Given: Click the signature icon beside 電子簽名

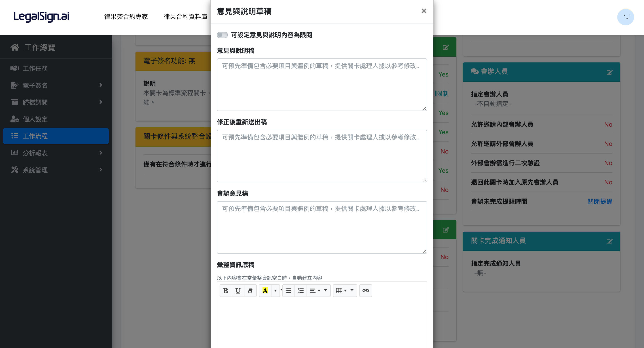Looking at the screenshot, I should (x=15, y=85).
